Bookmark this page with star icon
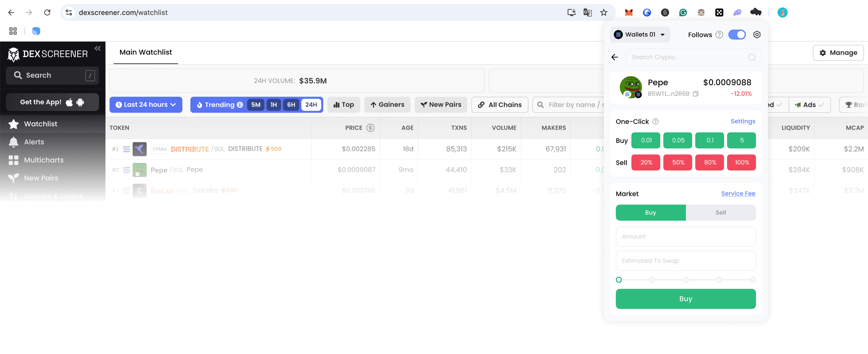868x354 pixels. pos(604,13)
